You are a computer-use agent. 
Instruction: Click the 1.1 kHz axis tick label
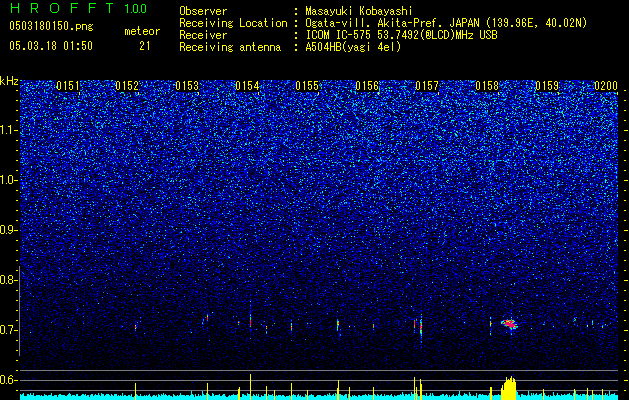click(x=8, y=130)
